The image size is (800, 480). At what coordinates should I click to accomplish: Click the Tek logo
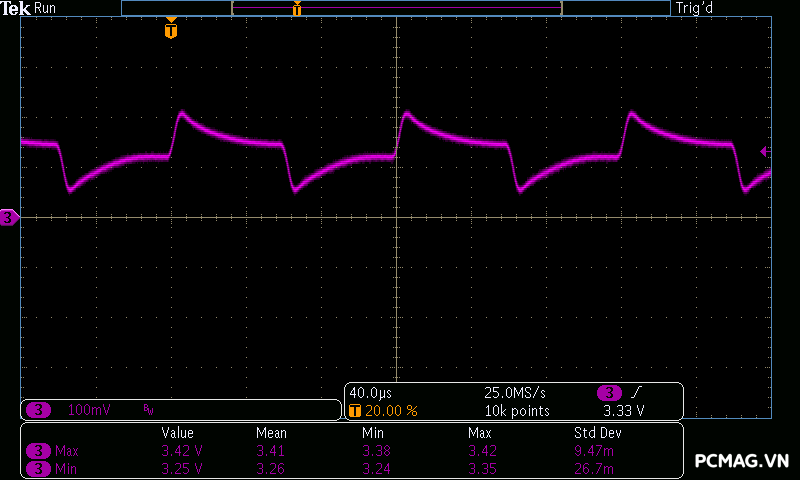[15, 8]
